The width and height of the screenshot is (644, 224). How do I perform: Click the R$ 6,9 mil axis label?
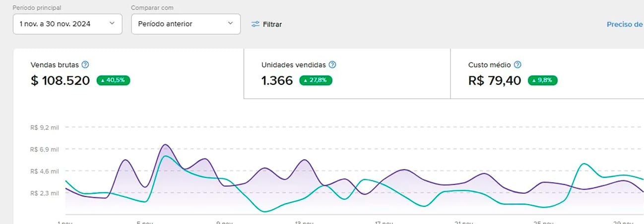click(x=45, y=149)
